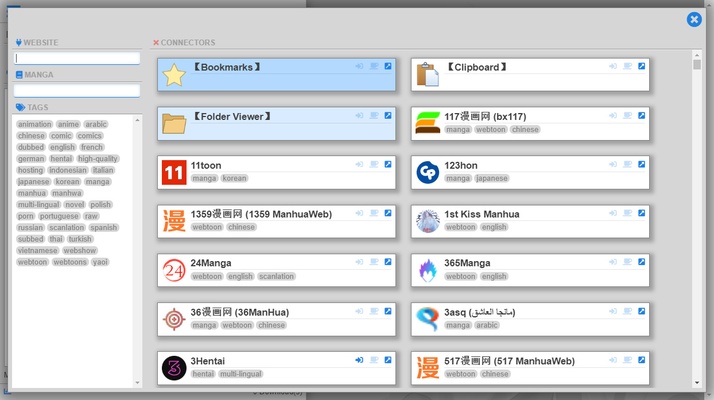Click coffee cup icon on Bookmarks card
The image size is (714, 400).
pos(374,66)
